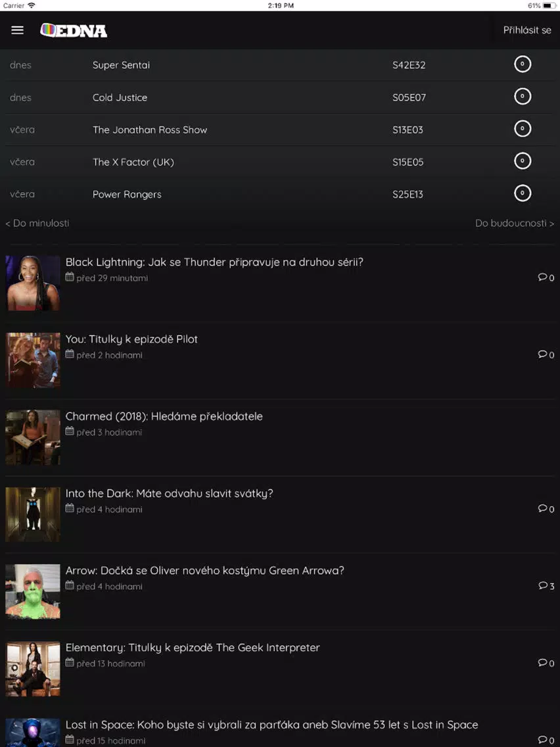Open You: Titulky k epizodě Pilot
560x747 pixels.
(131, 340)
